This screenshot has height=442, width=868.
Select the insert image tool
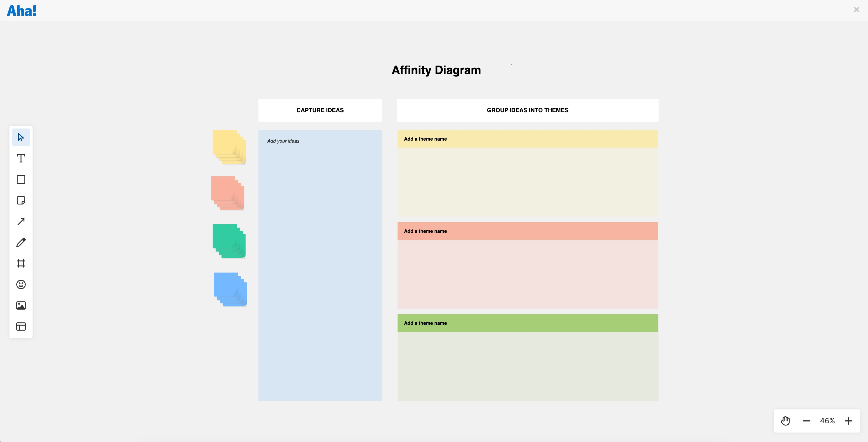tap(21, 305)
